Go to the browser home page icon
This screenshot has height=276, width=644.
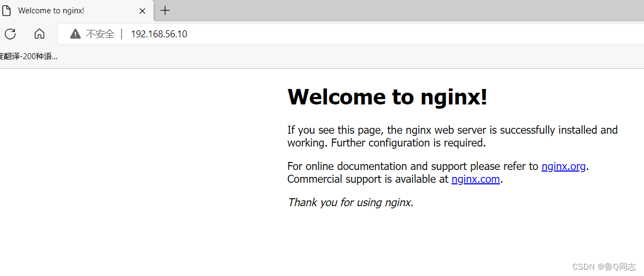pos(39,34)
